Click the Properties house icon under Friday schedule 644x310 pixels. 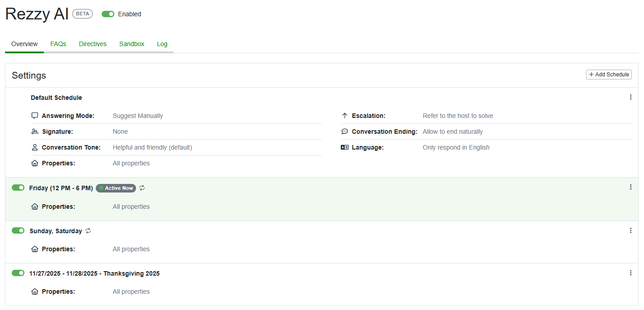pyautogui.click(x=35, y=206)
